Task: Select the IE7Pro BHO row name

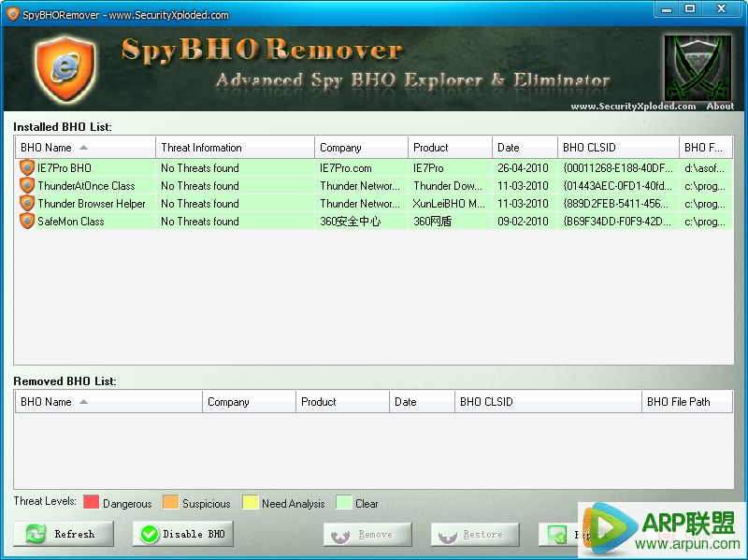Action: (x=65, y=168)
